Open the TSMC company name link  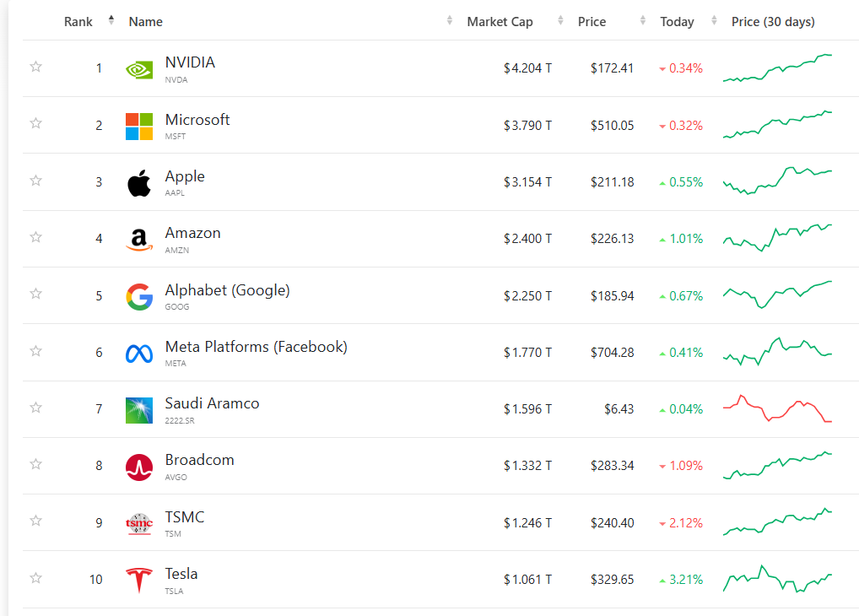(x=185, y=517)
